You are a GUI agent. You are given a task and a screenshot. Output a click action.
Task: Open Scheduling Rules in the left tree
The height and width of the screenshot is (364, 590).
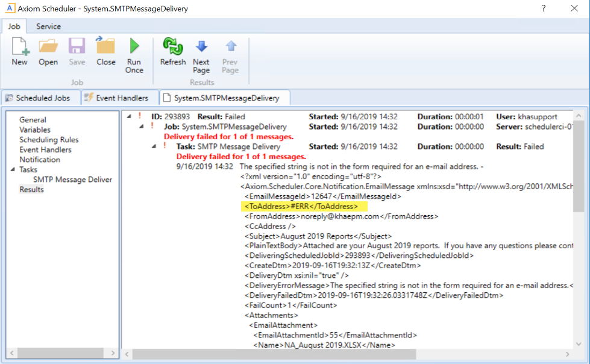tap(49, 140)
